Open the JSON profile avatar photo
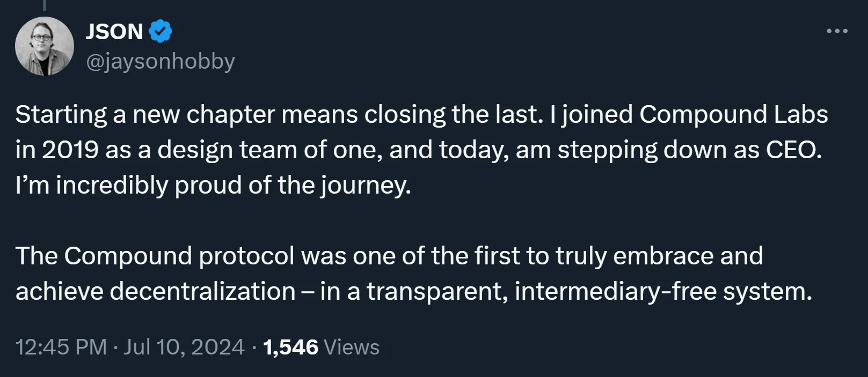The height and width of the screenshot is (377, 868). click(45, 46)
